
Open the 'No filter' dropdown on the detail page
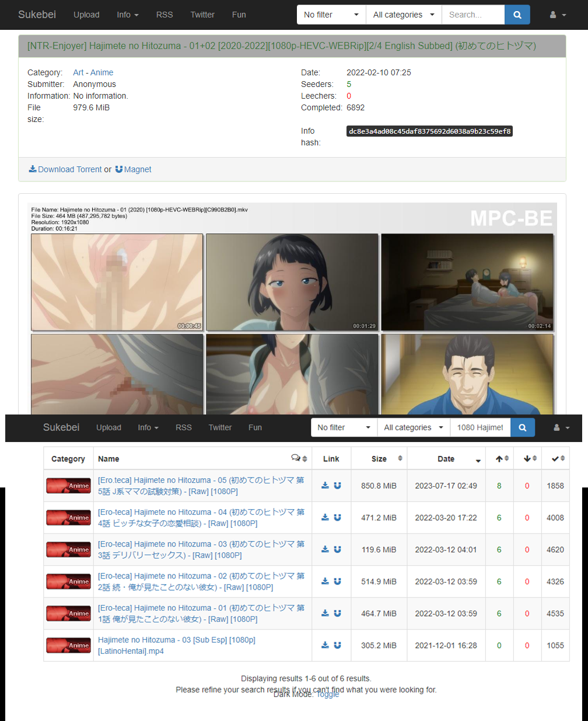click(331, 15)
